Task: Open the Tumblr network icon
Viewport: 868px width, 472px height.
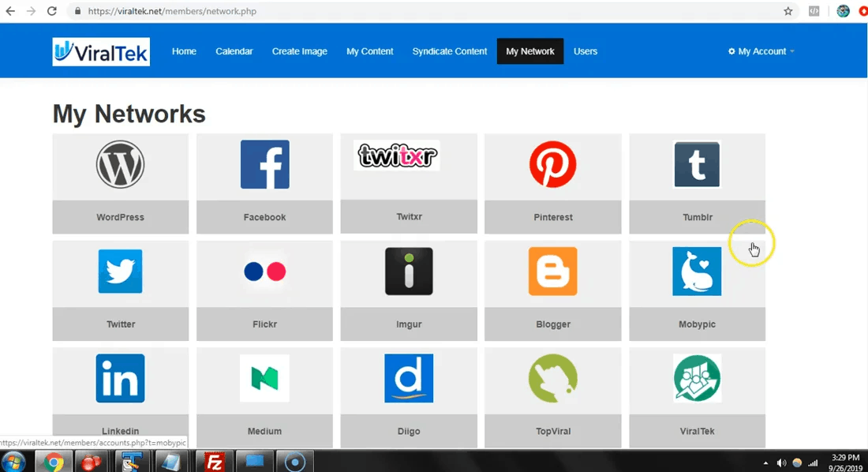Action: pos(697,164)
